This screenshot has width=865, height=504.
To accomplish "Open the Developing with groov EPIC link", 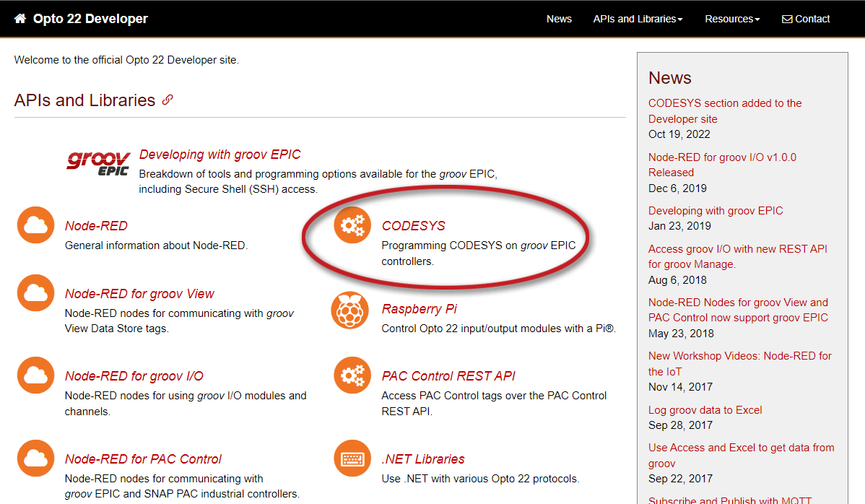I will click(x=219, y=155).
